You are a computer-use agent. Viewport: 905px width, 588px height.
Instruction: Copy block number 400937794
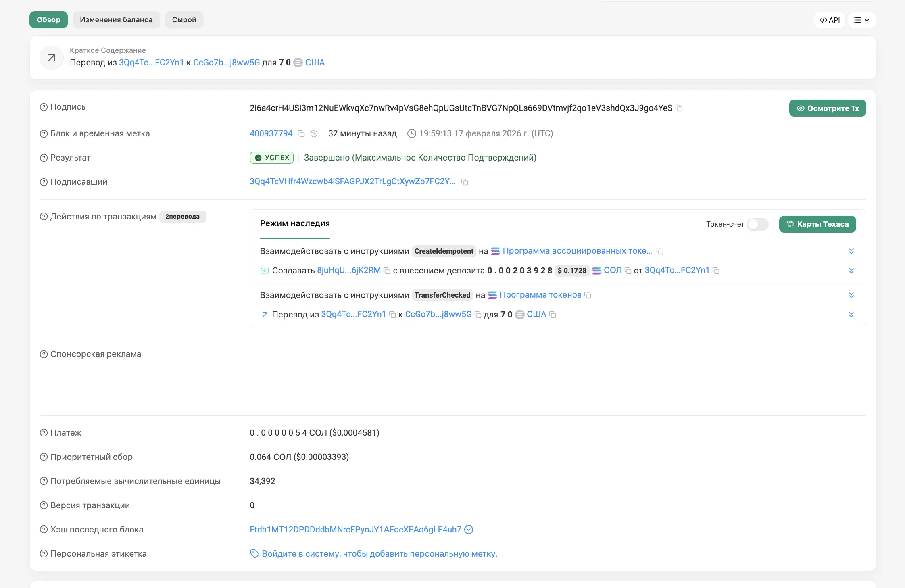[x=301, y=133]
